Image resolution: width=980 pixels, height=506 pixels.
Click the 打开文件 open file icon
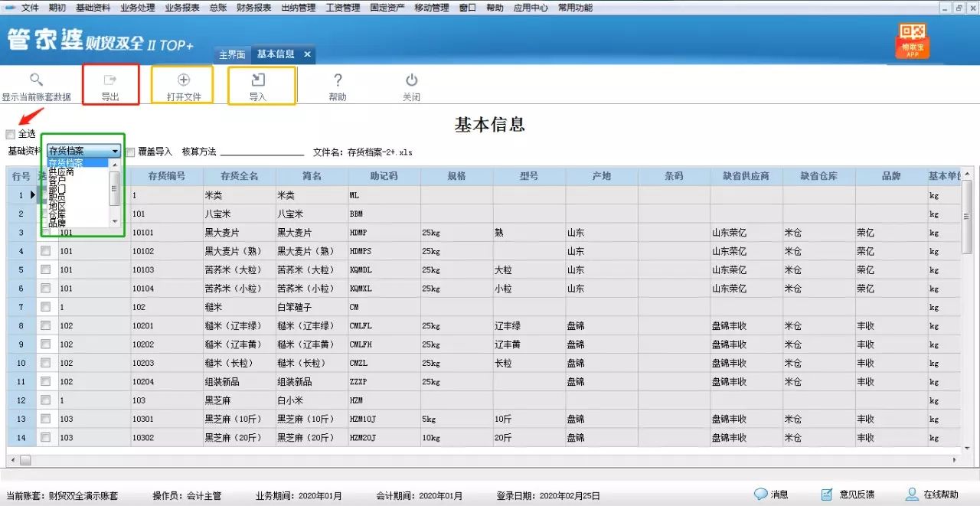coord(182,83)
